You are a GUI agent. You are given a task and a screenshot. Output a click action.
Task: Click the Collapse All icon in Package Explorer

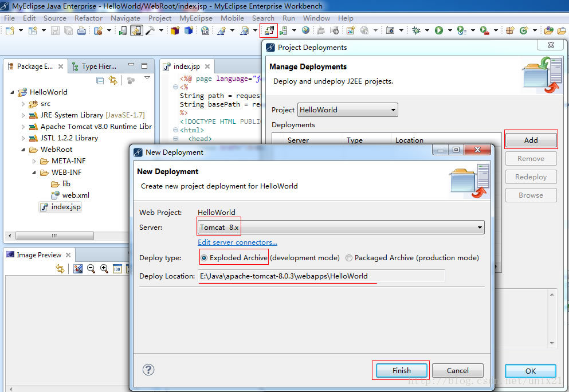[100, 81]
